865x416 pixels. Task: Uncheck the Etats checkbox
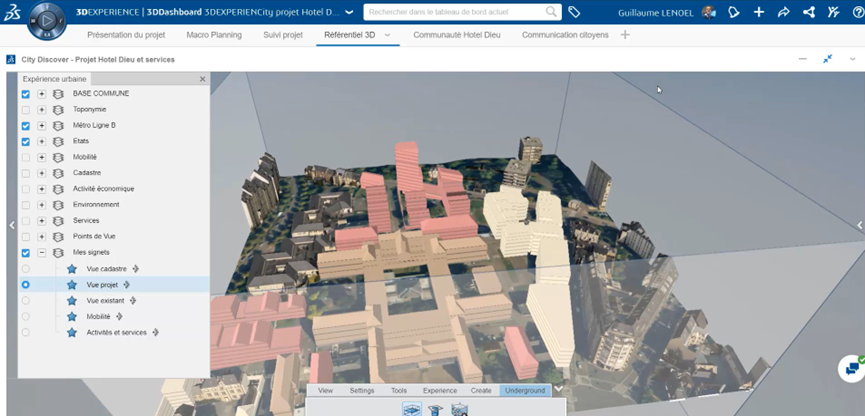25,142
